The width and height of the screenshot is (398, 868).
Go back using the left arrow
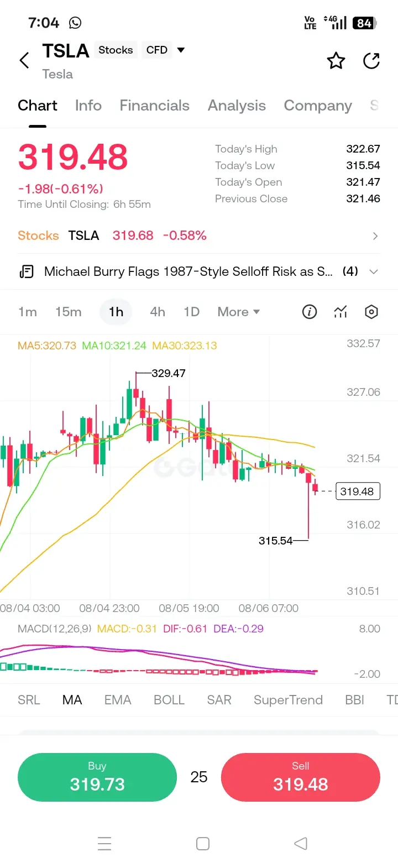tap(24, 60)
